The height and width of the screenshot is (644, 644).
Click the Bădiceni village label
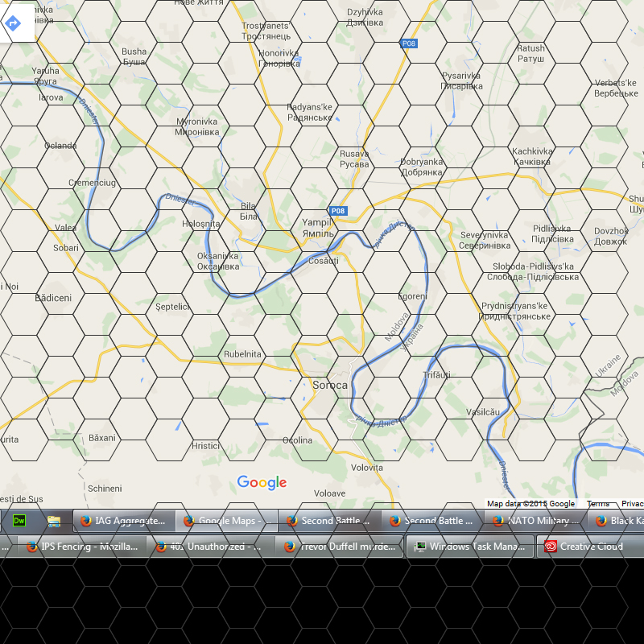[53, 298]
